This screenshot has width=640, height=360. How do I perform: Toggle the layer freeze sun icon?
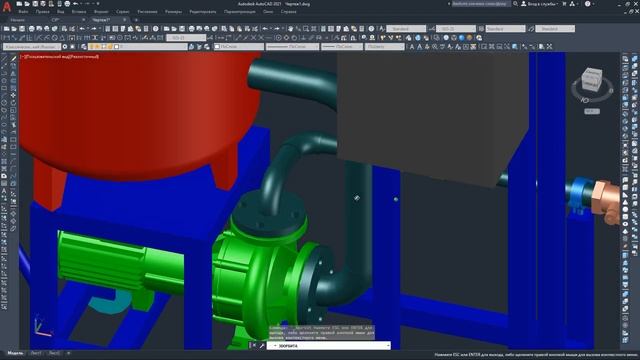coord(98,47)
